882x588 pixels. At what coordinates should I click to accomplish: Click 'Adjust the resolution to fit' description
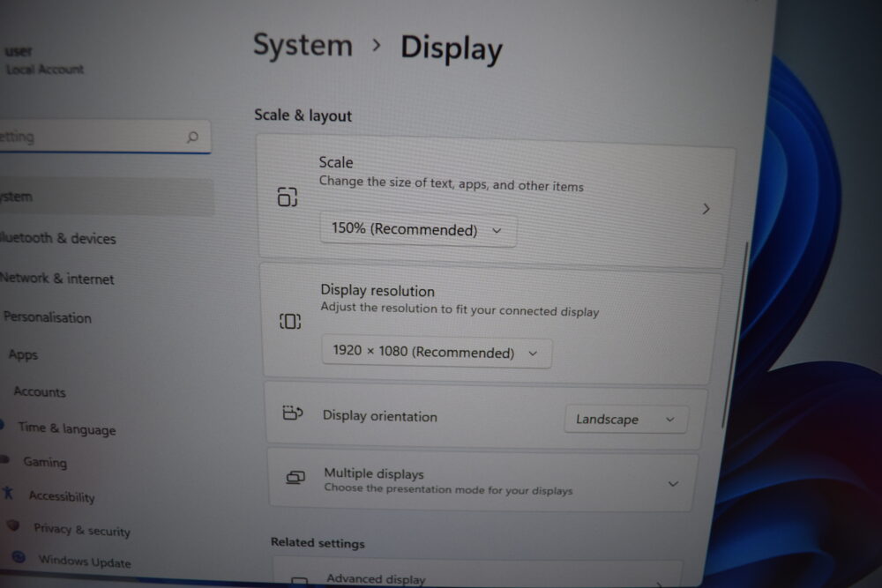click(x=460, y=309)
